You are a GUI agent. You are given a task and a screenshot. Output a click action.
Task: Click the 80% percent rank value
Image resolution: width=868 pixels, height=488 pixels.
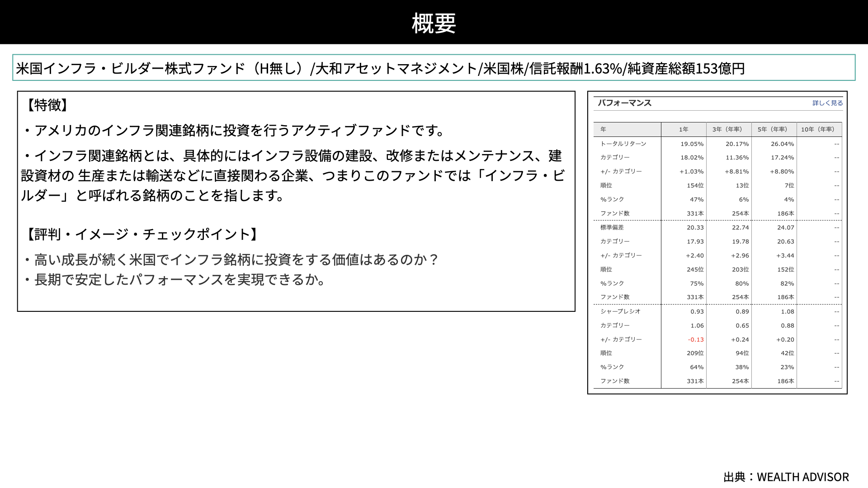coord(742,284)
